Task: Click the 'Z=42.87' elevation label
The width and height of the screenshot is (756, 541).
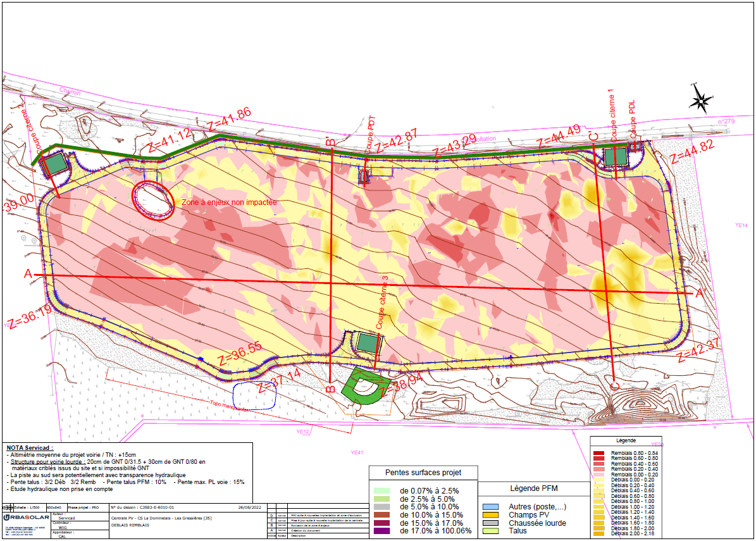Action: tap(396, 141)
